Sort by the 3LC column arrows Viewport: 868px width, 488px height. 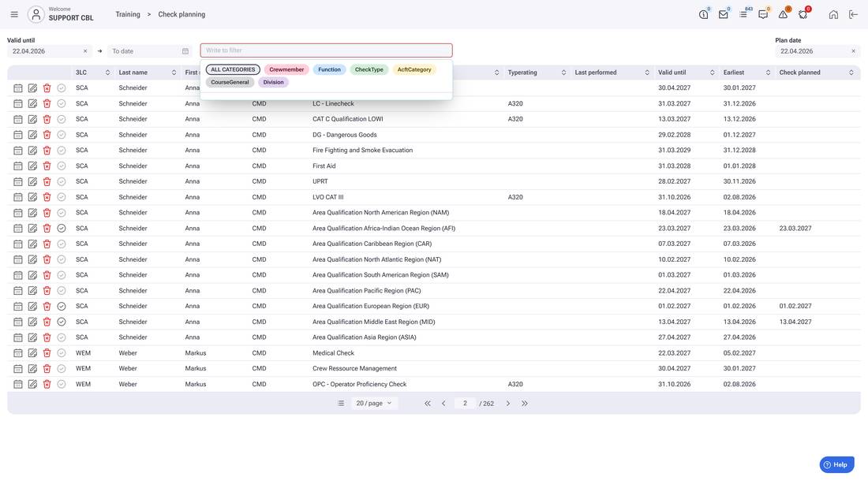click(x=107, y=73)
